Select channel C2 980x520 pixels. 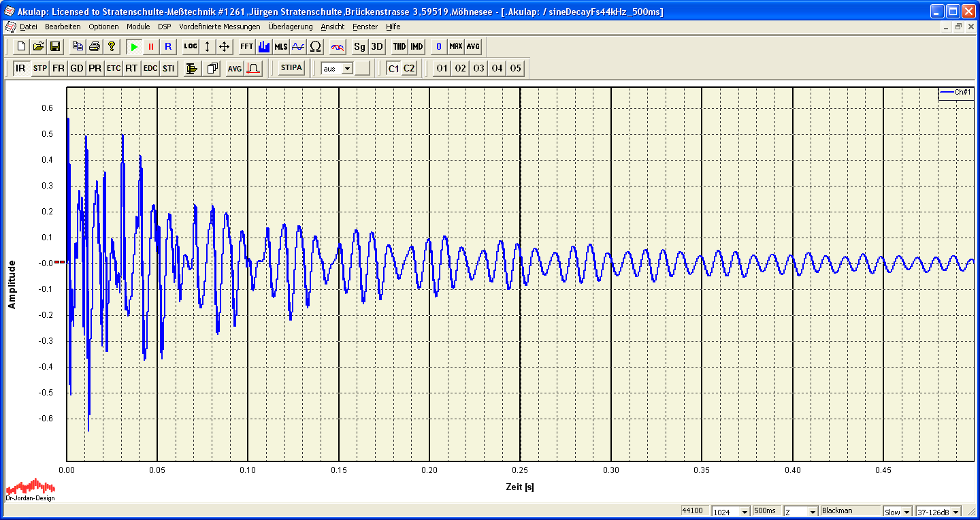[408, 69]
